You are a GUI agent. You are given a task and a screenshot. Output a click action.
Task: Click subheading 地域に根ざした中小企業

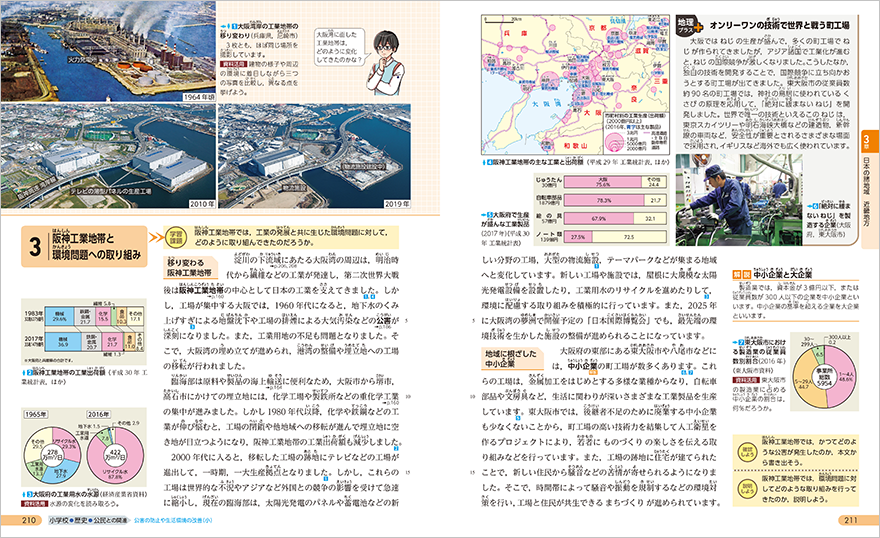point(510,359)
